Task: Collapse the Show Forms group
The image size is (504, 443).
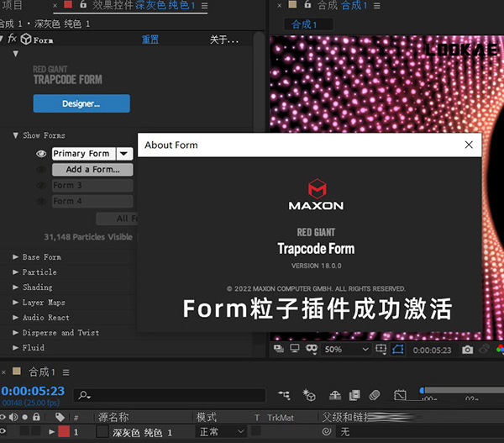Action: point(15,135)
